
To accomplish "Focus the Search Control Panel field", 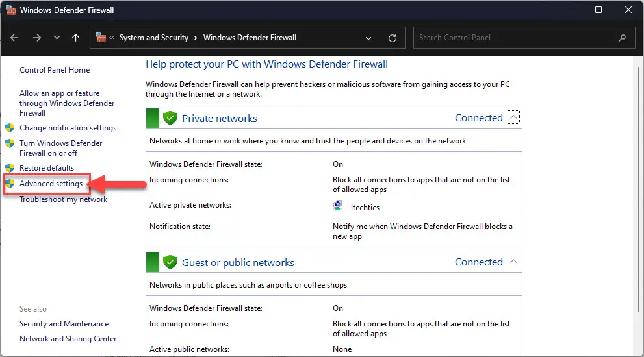I will [x=524, y=38].
